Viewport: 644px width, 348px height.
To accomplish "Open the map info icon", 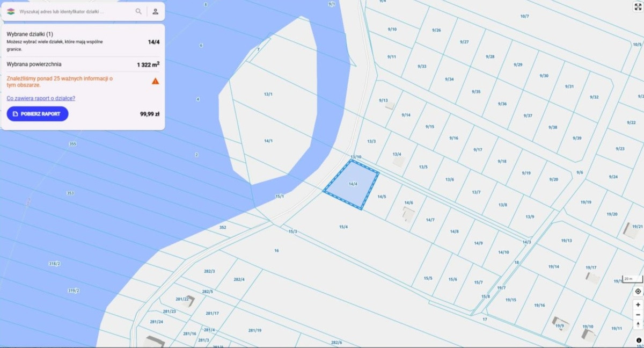I will pos(639,340).
